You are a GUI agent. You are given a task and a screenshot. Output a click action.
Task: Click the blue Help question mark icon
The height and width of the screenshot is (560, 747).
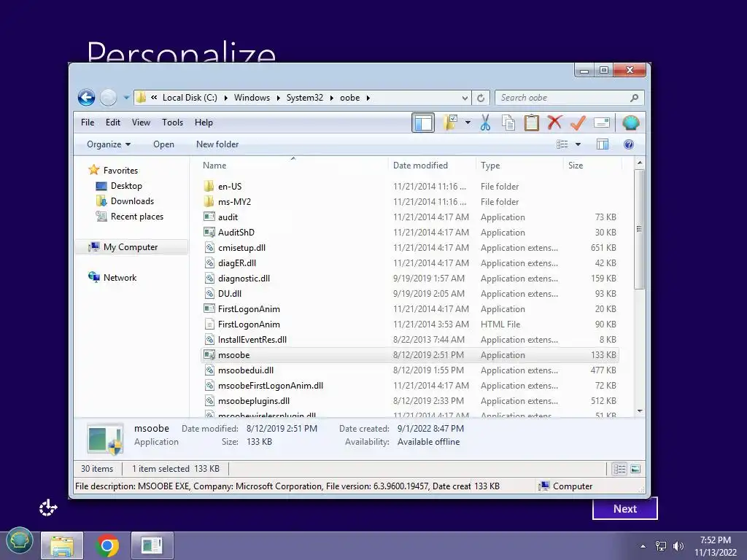[x=628, y=144]
